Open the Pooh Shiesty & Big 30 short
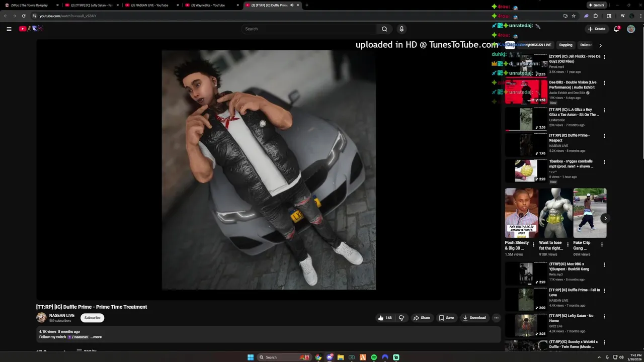Image resolution: width=644 pixels, height=362 pixels. click(x=521, y=213)
